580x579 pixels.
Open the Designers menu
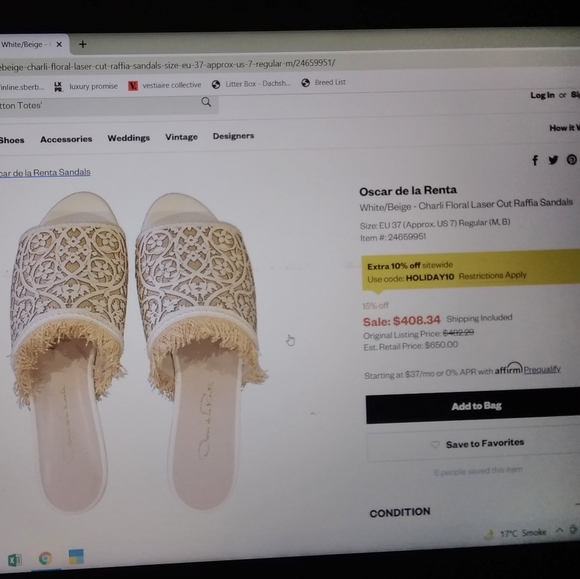click(233, 136)
